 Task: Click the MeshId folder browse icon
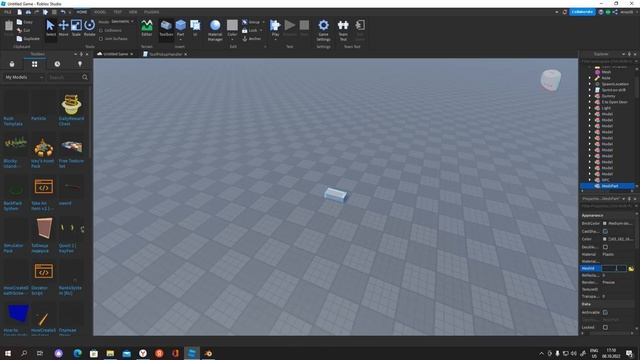pyautogui.click(x=631, y=269)
